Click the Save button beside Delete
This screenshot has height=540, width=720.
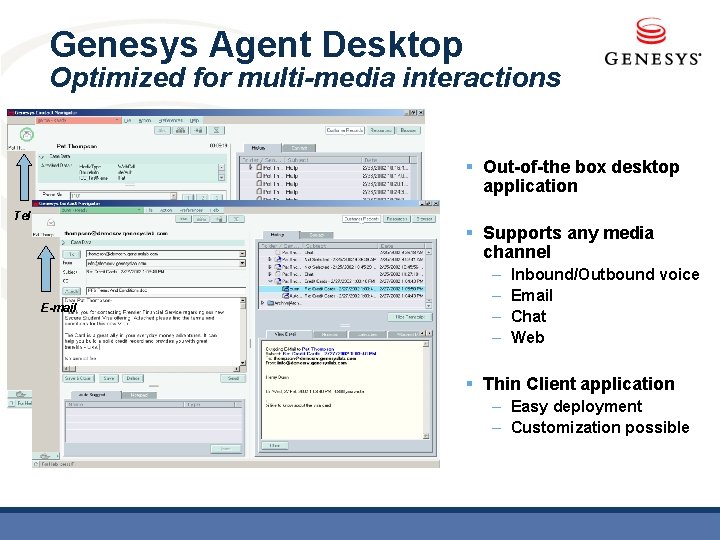point(108,378)
